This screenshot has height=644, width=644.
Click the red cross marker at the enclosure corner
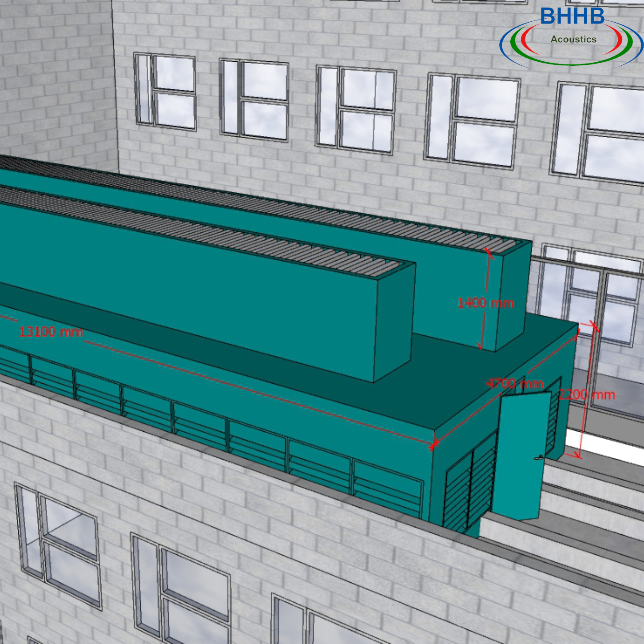(x=433, y=444)
